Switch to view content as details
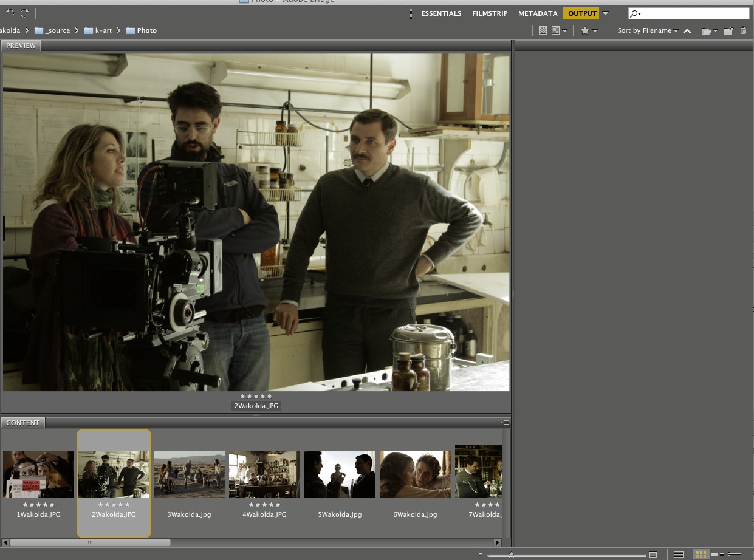The image size is (754, 560). 718,555
